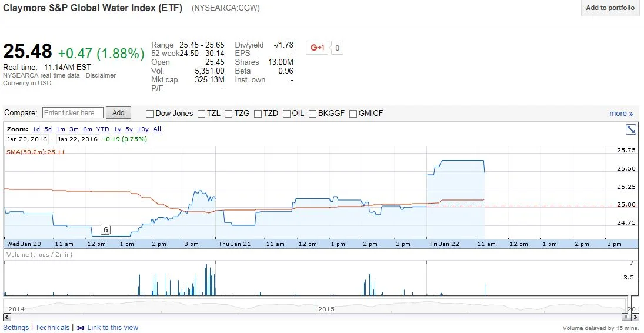Focus the Enter ticker here field
This screenshot has width=644, height=333.
(x=73, y=112)
